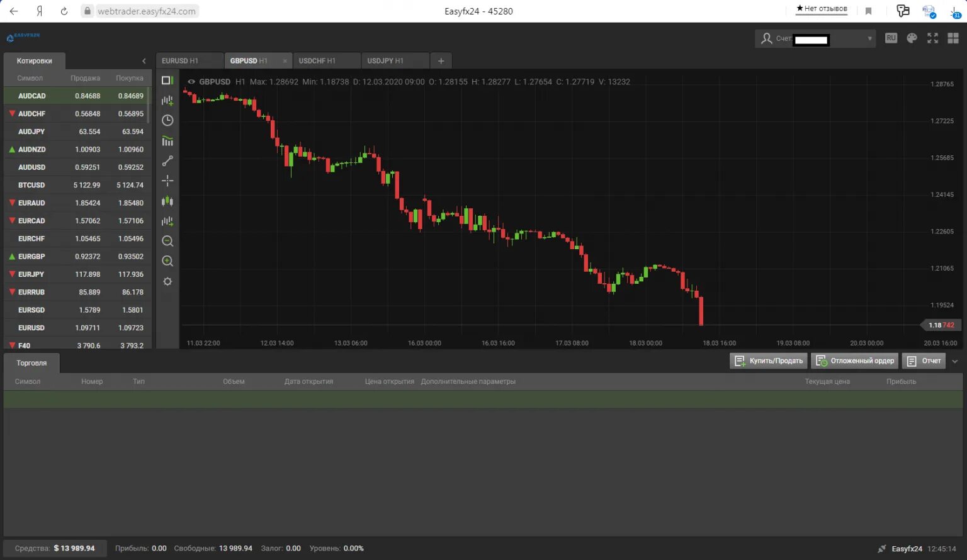
Task: Select the BTCUSD row in quotes
Action: coord(76,184)
